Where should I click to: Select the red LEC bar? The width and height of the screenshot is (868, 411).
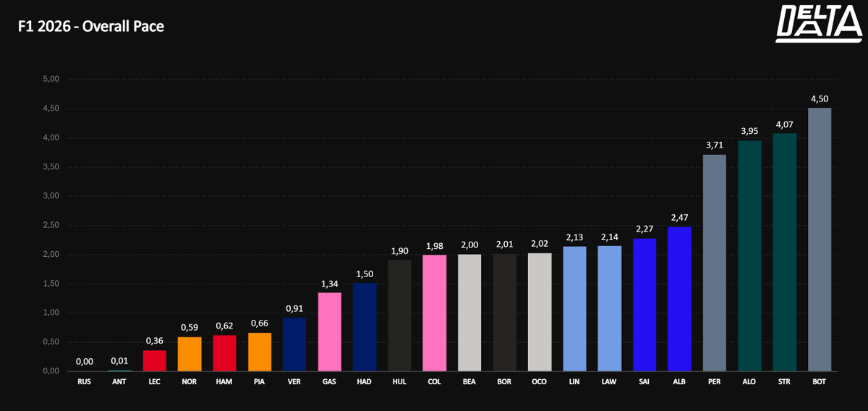[155, 360]
